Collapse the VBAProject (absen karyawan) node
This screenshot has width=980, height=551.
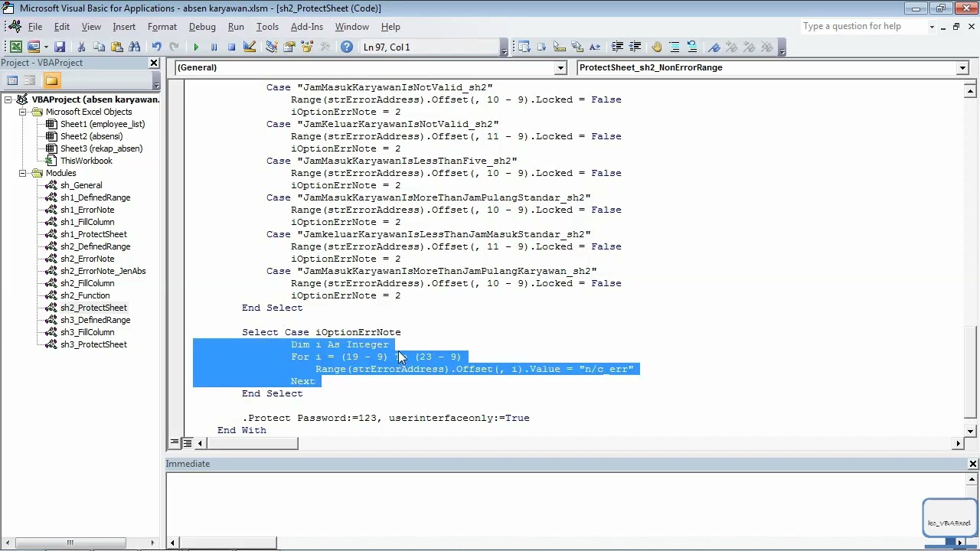click(9, 99)
